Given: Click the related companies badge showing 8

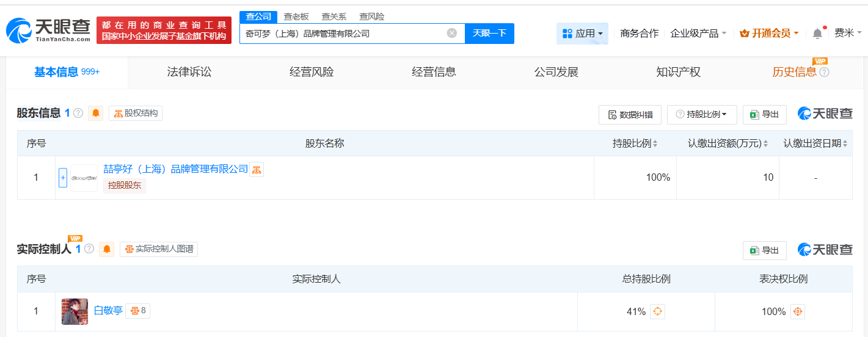Looking at the screenshot, I should click(x=138, y=311).
